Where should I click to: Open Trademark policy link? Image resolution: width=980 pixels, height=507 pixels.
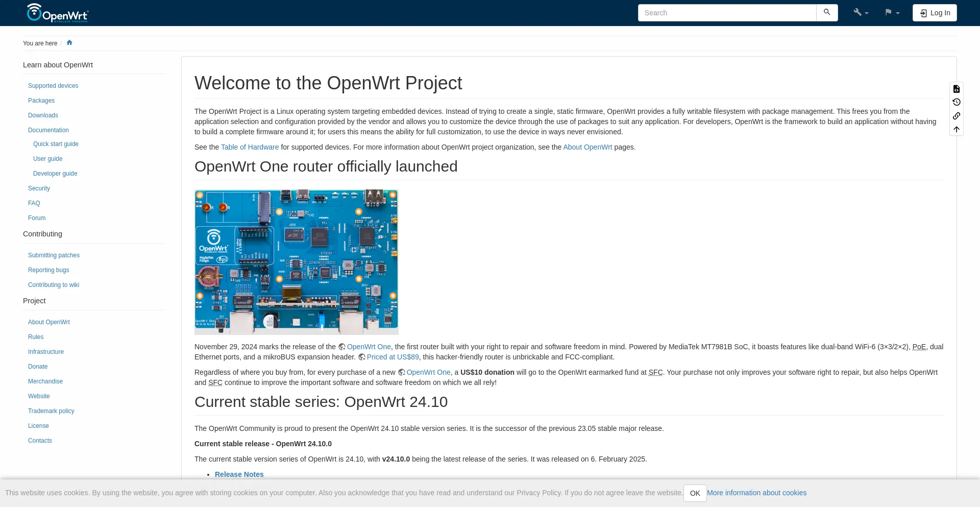(x=51, y=411)
